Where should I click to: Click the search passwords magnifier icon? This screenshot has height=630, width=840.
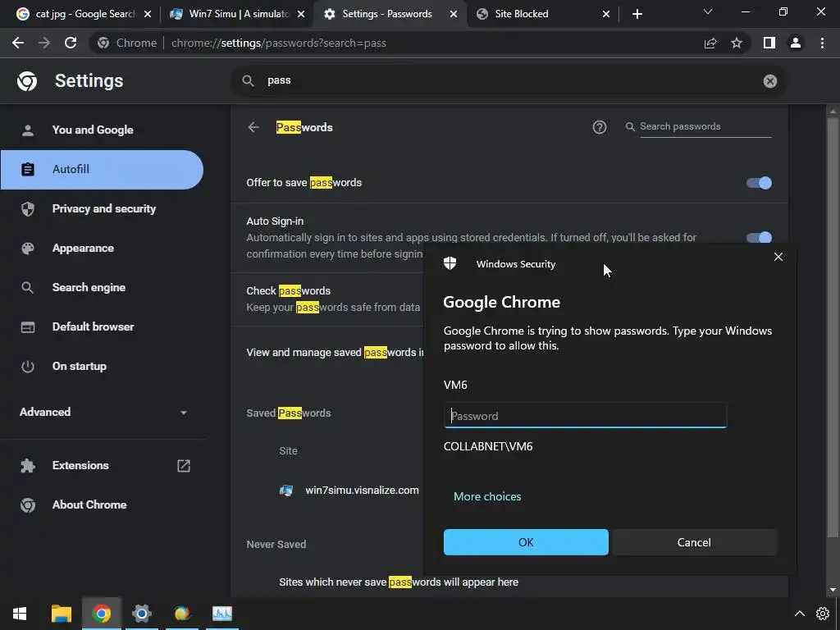tap(630, 126)
